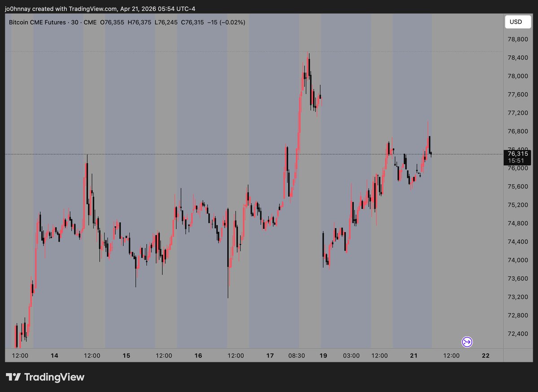Click the 76,315 current price label

(x=518, y=154)
